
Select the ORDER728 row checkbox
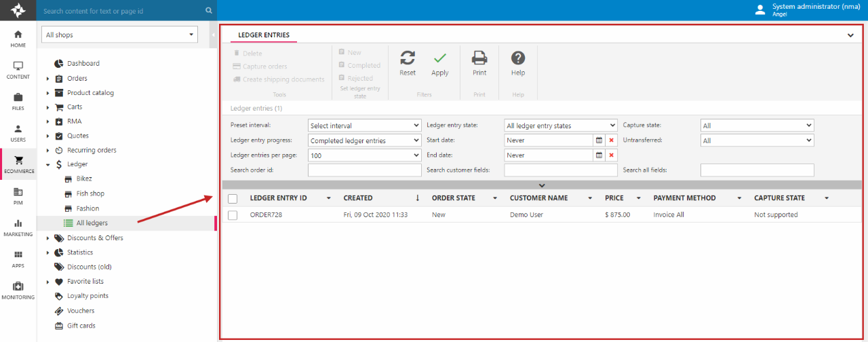[x=233, y=215]
